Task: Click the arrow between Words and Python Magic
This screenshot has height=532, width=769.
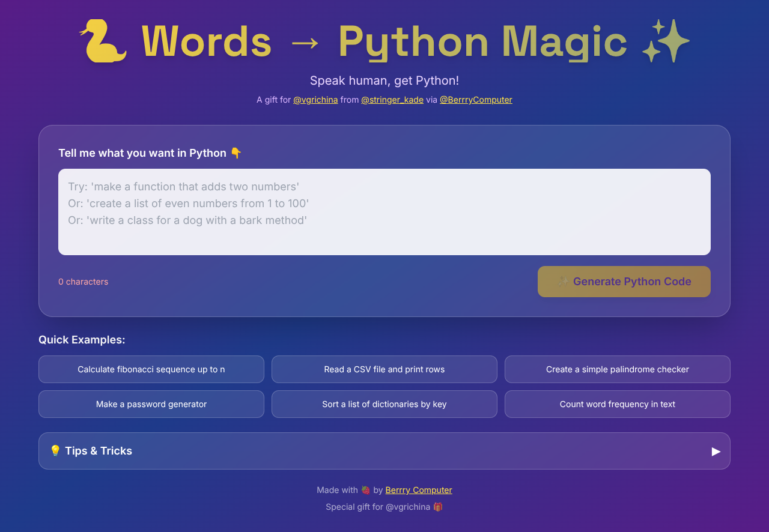Action: [305, 42]
